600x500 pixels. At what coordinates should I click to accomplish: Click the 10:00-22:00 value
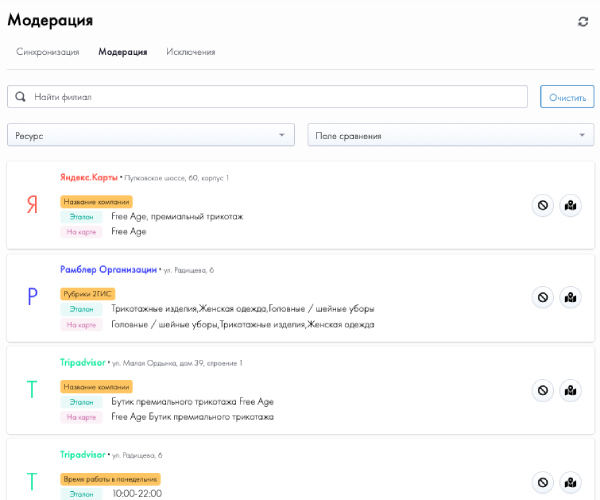(x=137, y=493)
